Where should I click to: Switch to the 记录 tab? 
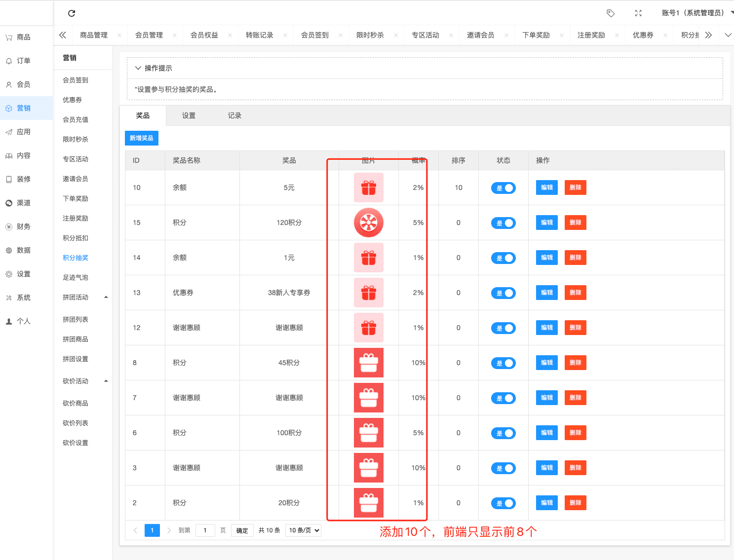[x=234, y=116]
